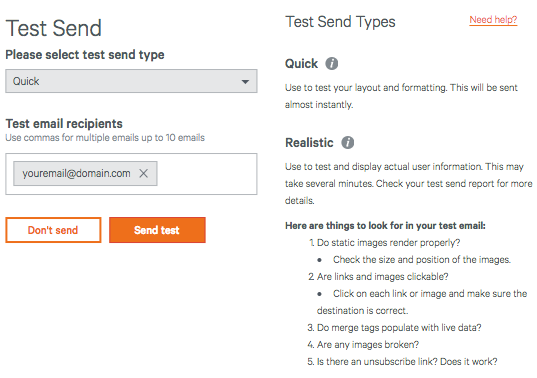Click the Quick section heading text on right
This screenshot has height=378, width=537.
(x=301, y=64)
